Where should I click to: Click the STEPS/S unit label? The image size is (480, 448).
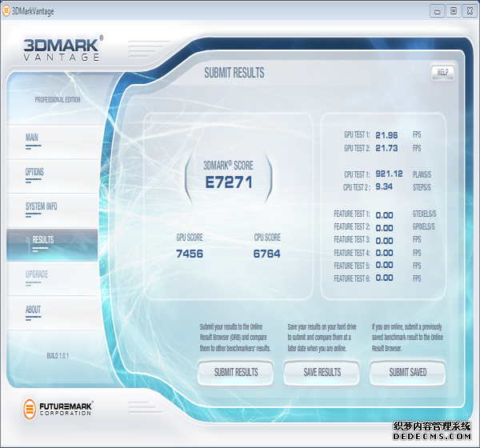(x=422, y=187)
